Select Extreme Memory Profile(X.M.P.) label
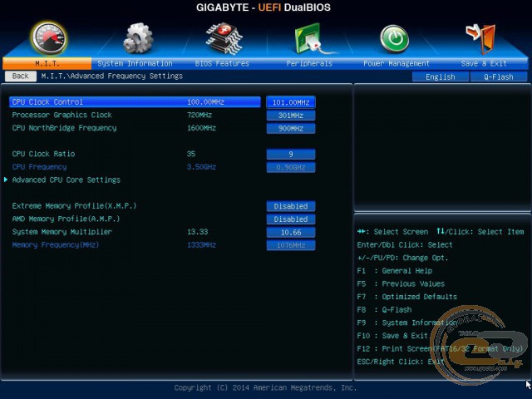 click(x=74, y=205)
